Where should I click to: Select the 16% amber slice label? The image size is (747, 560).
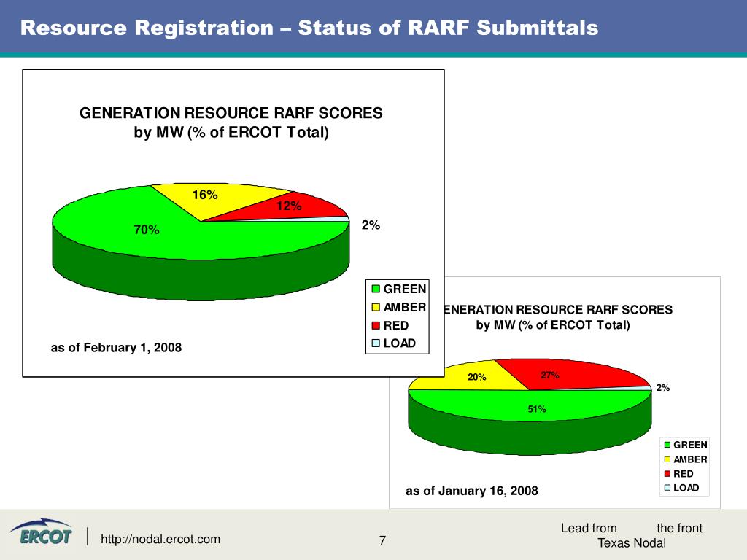point(205,194)
